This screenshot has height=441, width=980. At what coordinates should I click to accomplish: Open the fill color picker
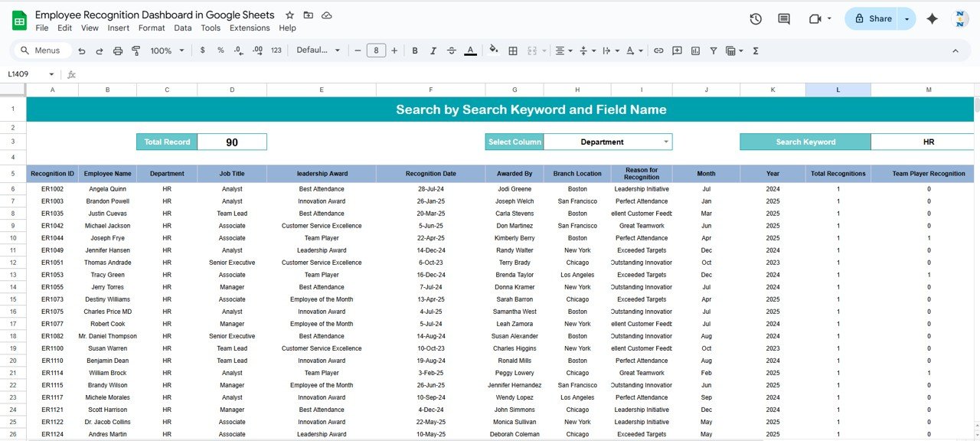pos(493,51)
